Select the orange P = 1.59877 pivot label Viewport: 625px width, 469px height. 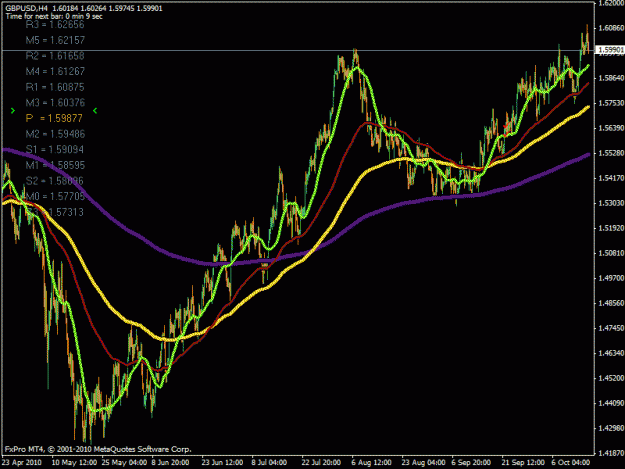point(54,118)
